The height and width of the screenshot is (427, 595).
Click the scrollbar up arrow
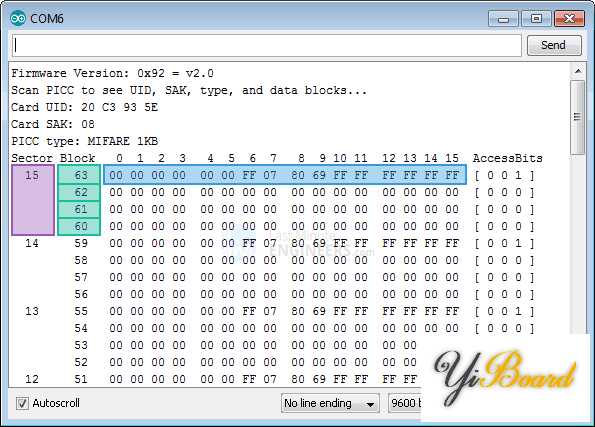point(578,71)
